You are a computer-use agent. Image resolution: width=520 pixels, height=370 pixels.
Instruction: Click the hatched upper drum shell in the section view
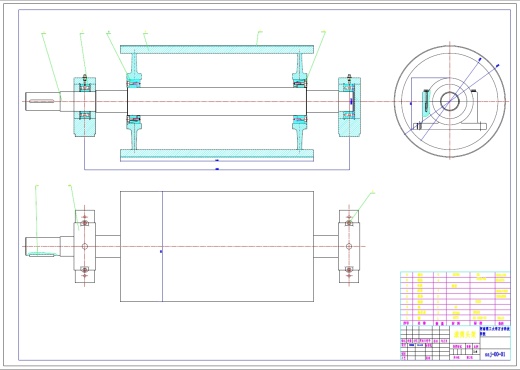(x=217, y=50)
